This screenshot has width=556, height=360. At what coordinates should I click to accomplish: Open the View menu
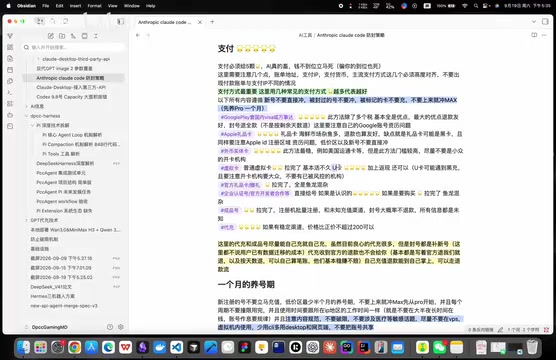112,6
